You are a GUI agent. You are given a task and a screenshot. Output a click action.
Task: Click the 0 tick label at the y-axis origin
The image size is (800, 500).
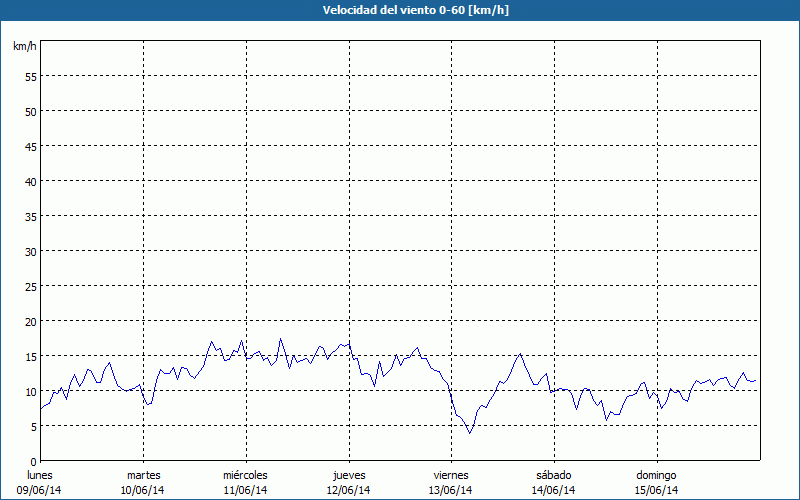33,461
